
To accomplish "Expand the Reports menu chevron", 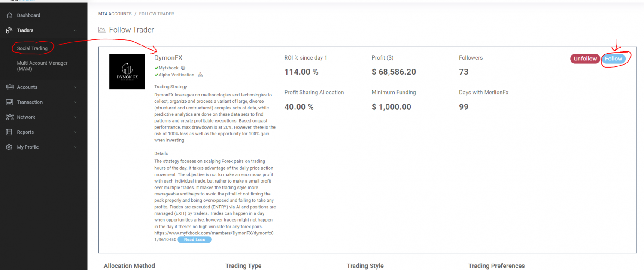I will click(x=75, y=132).
